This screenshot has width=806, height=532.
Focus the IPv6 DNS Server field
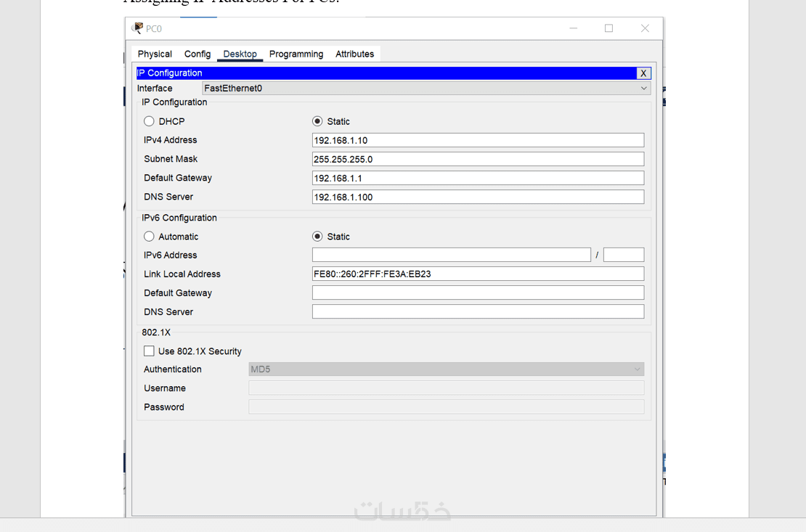[x=478, y=311]
